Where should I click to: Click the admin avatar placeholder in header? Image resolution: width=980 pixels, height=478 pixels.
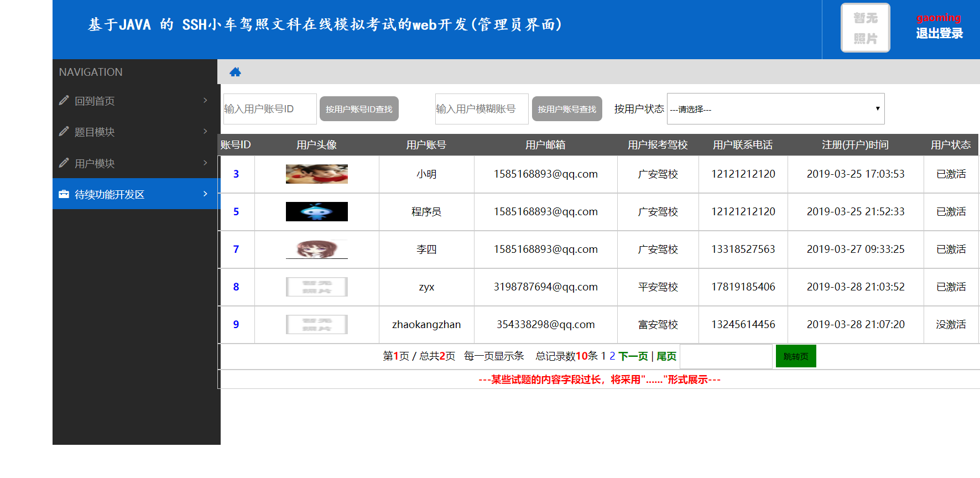click(x=865, y=28)
